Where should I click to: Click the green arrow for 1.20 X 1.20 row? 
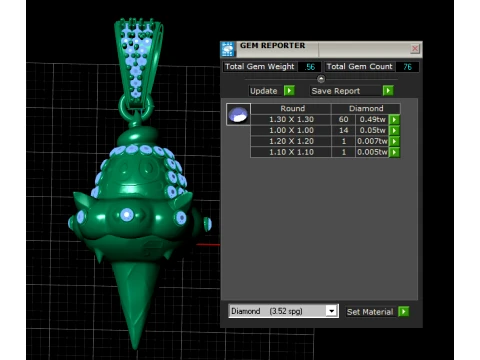click(x=394, y=141)
